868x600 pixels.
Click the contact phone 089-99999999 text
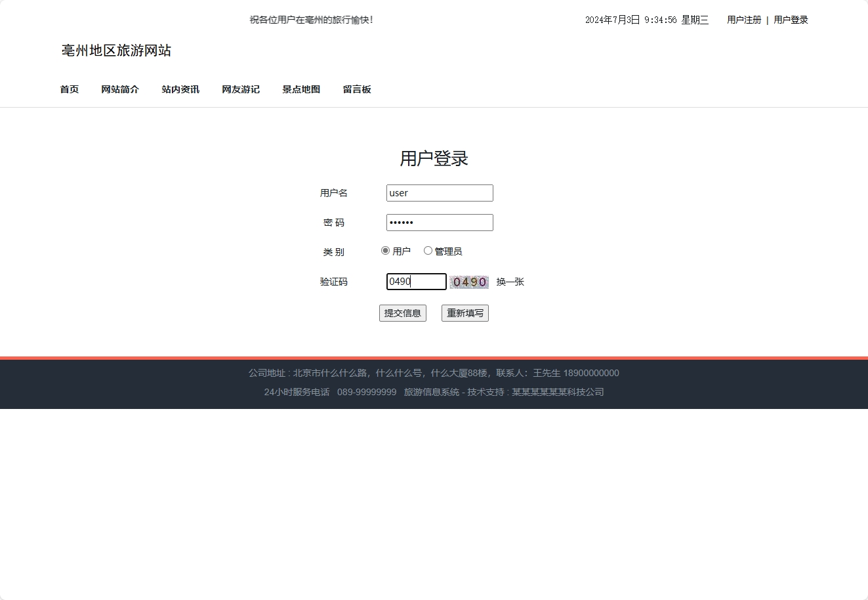point(367,392)
